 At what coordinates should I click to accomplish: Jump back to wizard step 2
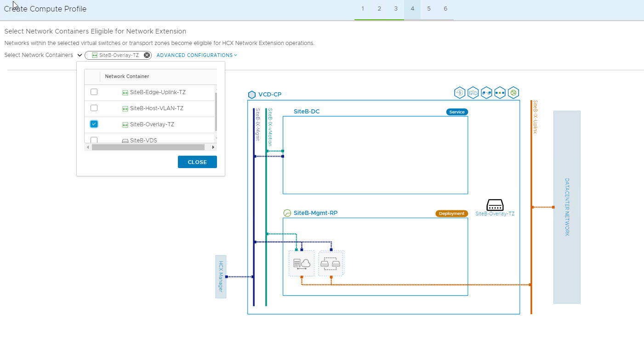[x=379, y=9]
